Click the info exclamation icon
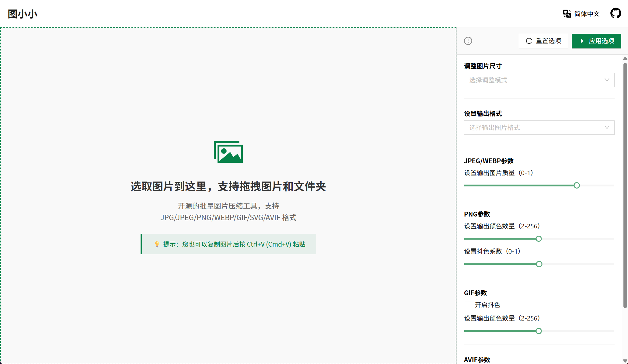 pos(468,41)
